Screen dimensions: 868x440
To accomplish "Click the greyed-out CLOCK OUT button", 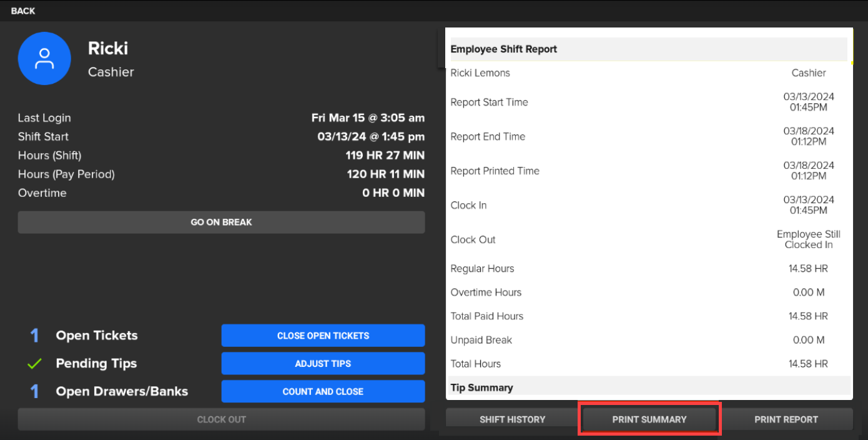I will pos(221,419).
